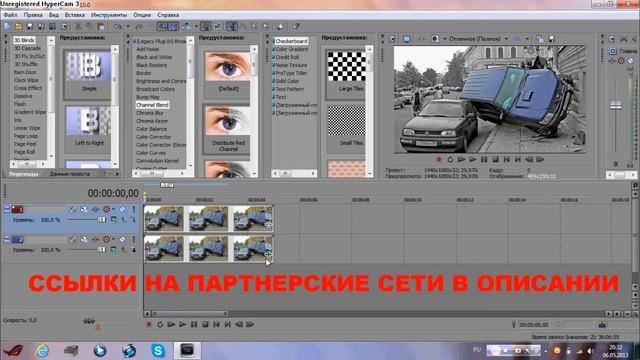Select Barn Door transition
This screenshot has width=640, height=360.
pyautogui.click(x=25, y=72)
